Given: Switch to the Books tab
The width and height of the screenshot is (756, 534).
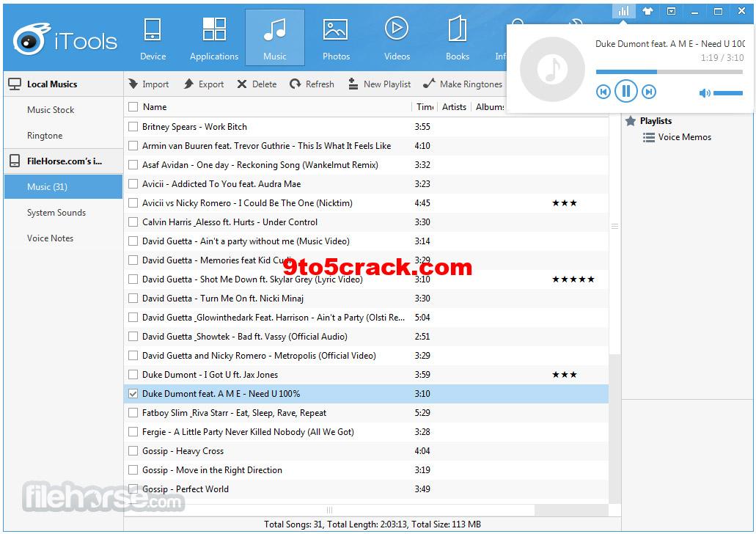Looking at the screenshot, I should 458,38.
